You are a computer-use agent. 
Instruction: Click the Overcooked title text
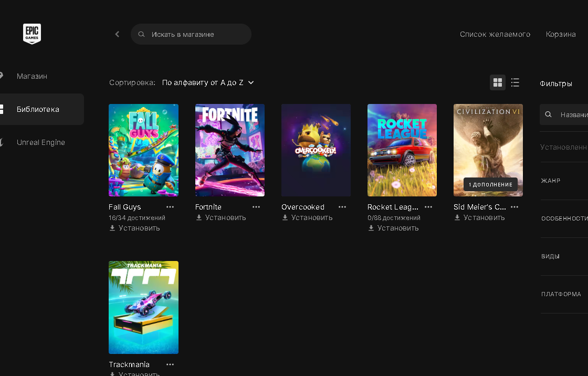point(303,207)
